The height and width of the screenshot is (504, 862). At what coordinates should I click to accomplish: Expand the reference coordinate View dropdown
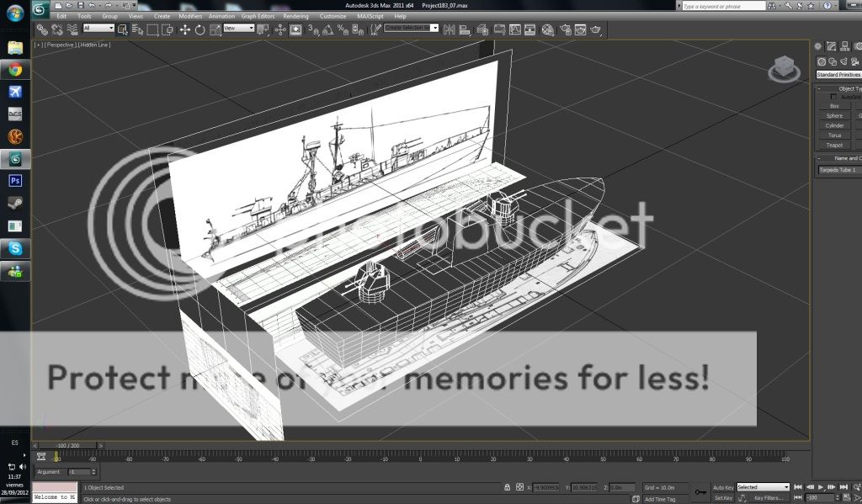point(239,28)
